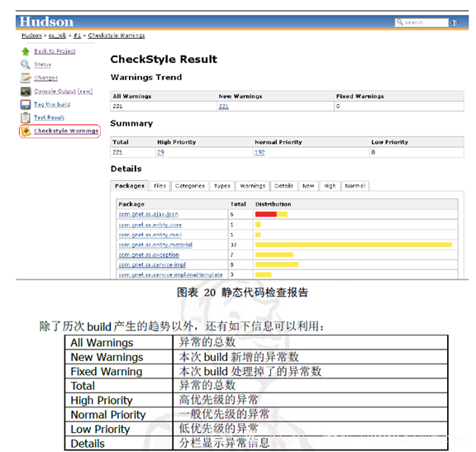
Task: Click the magnifier icon in search box
Action: [399, 22]
